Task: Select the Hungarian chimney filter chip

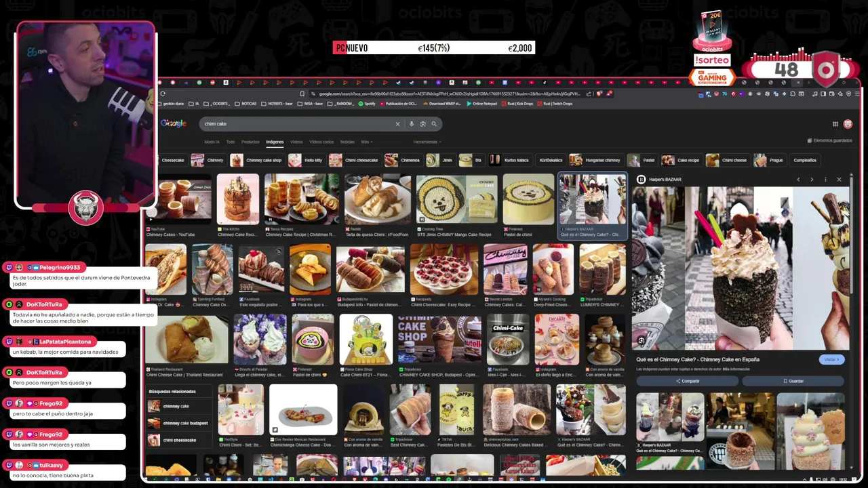Action: (x=596, y=160)
